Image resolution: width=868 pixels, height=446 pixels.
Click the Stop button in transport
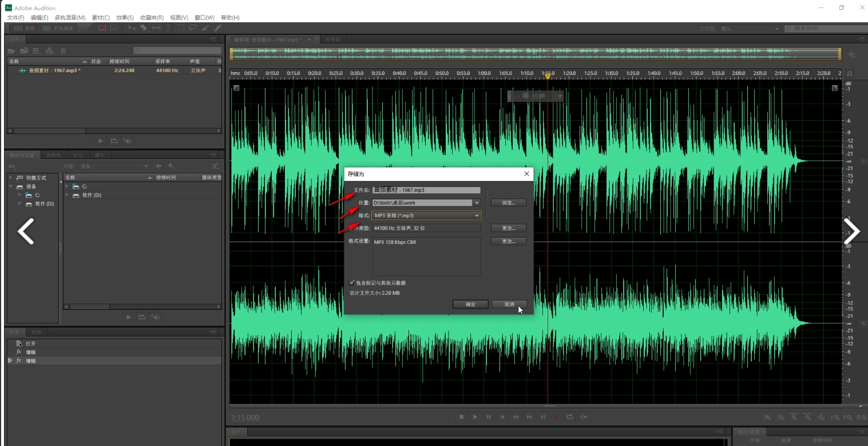pyautogui.click(x=461, y=417)
